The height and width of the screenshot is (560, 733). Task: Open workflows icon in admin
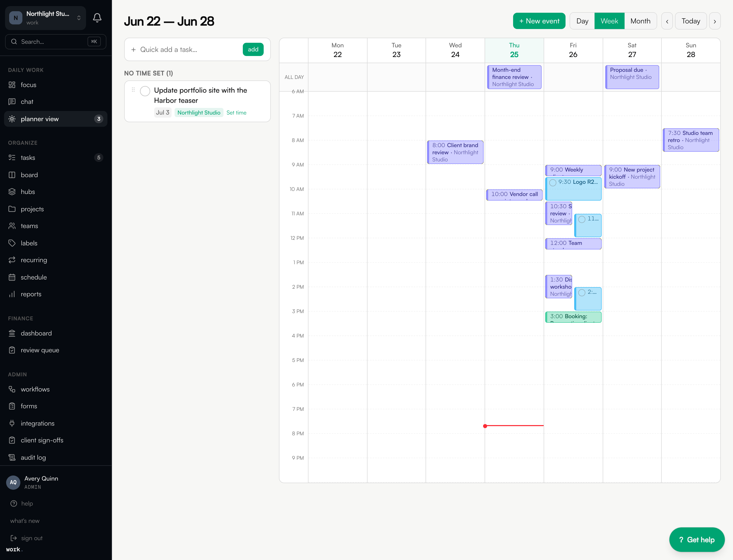pos(12,389)
